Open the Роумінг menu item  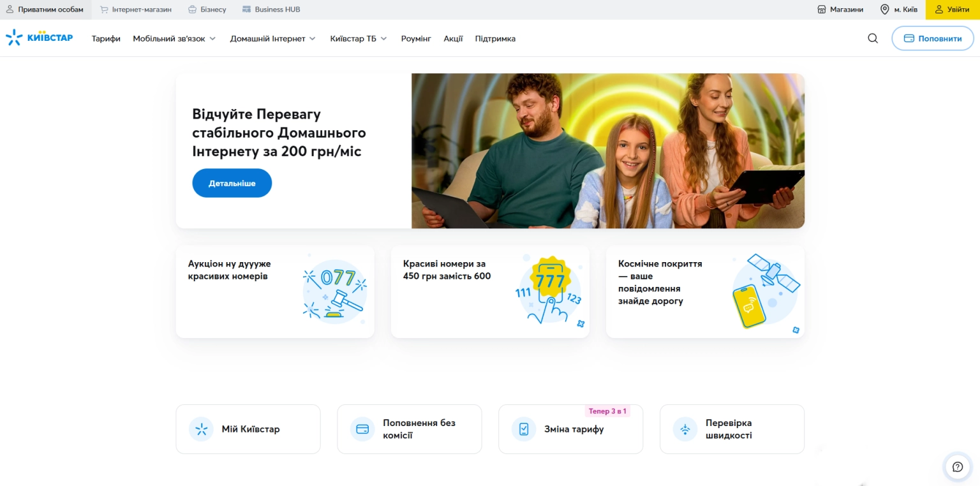(x=416, y=39)
